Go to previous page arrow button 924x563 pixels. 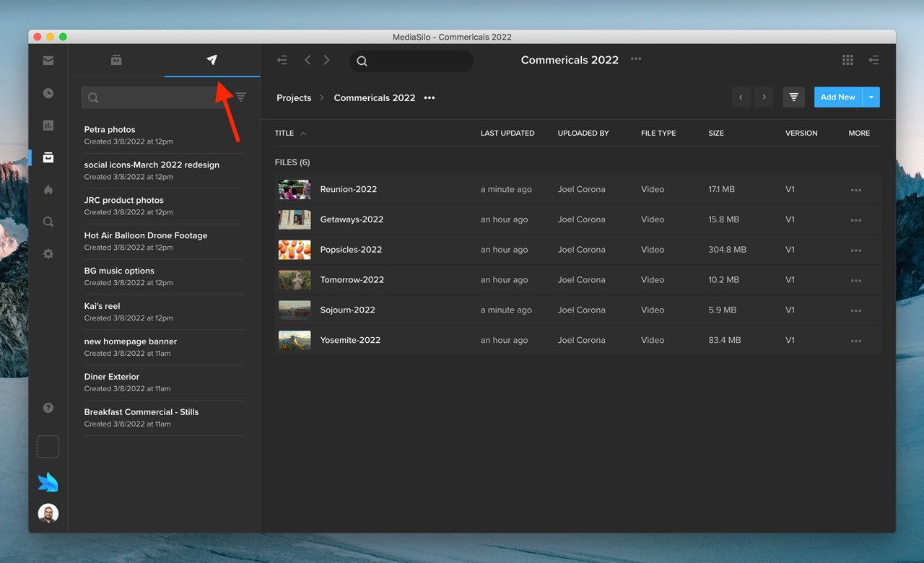coord(741,97)
